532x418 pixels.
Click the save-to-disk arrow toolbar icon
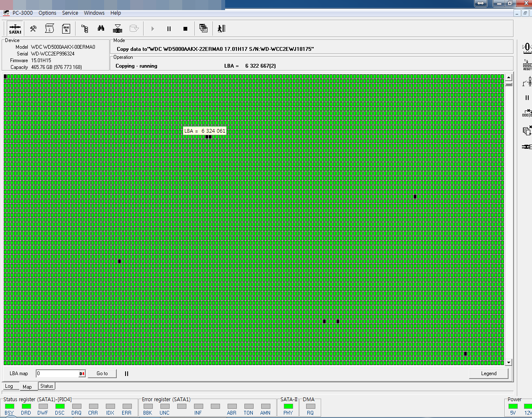point(118,29)
